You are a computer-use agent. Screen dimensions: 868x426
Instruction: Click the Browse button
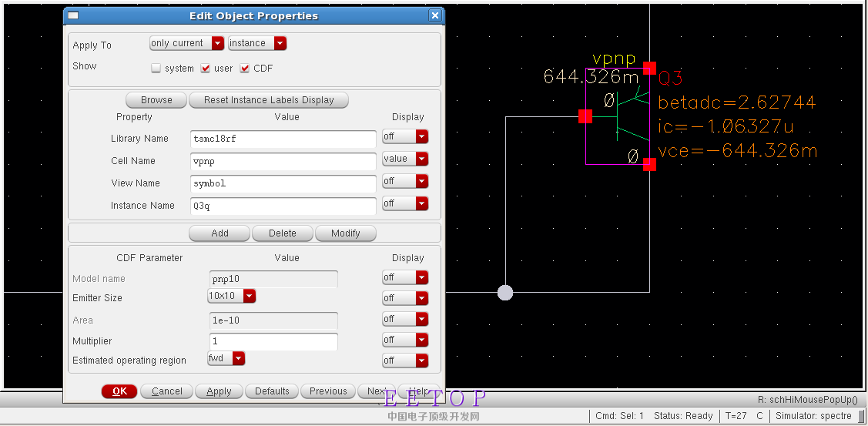(156, 100)
